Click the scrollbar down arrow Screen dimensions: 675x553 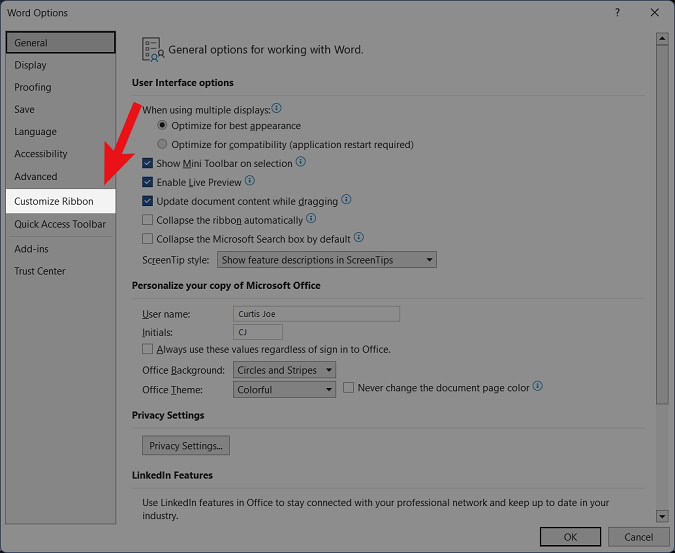pyautogui.click(x=662, y=516)
